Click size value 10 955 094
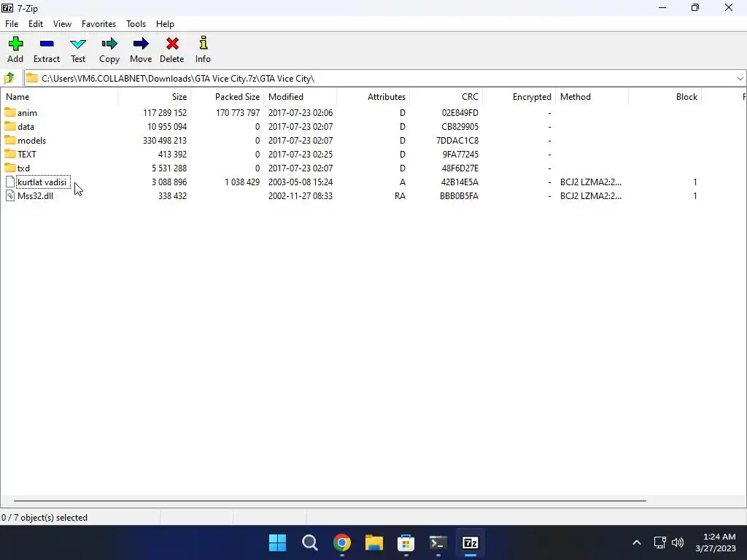The width and height of the screenshot is (747, 560). pyautogui.click(x=167, y=127)
